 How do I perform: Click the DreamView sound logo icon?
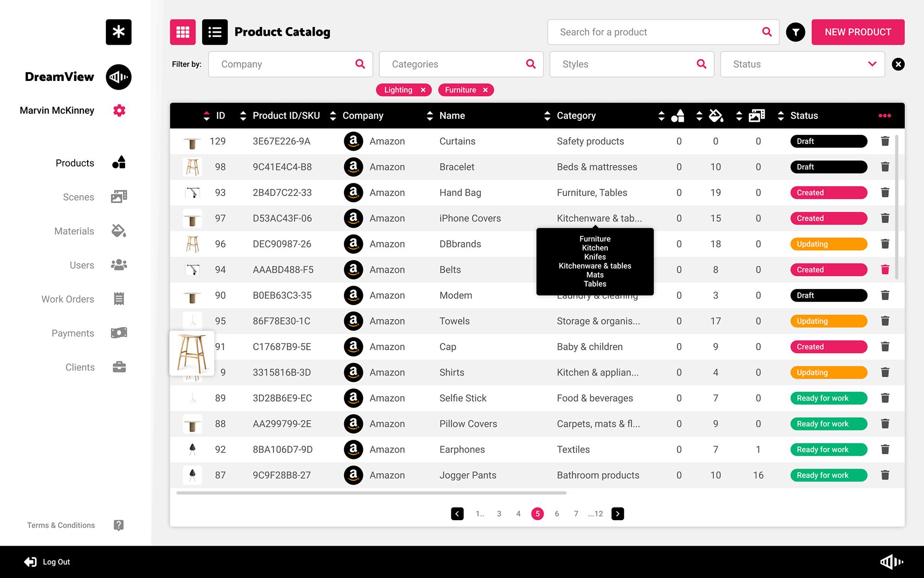pyautogui.click(x=118, y=77)
